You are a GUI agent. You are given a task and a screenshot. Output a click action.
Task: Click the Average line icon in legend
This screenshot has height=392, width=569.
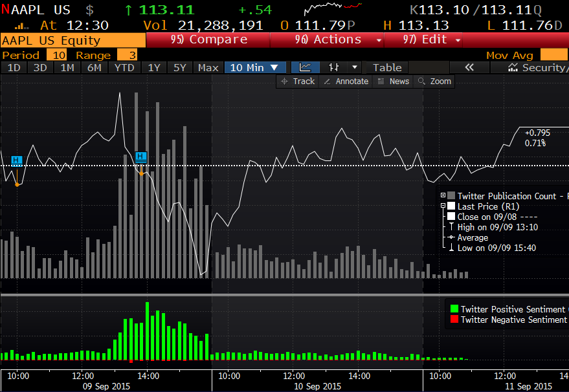(x=451, y=237)
